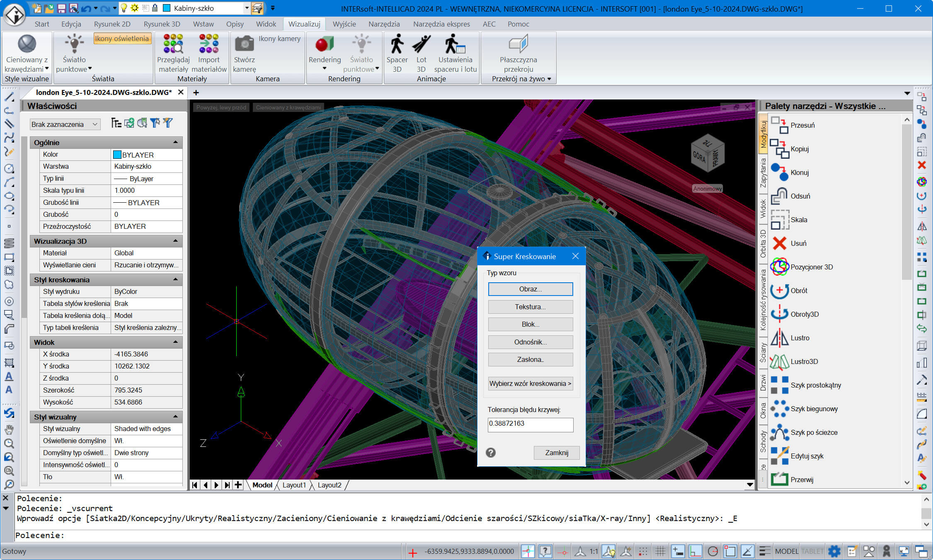Collapse the Ogólnie properties section

tap(175, 143)
